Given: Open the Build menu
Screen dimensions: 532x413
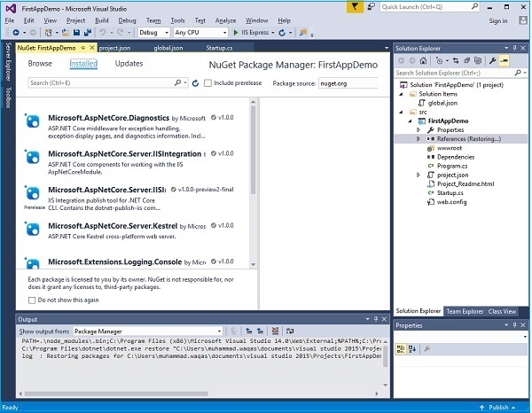Looking at the screenshot, I should 102,19.
